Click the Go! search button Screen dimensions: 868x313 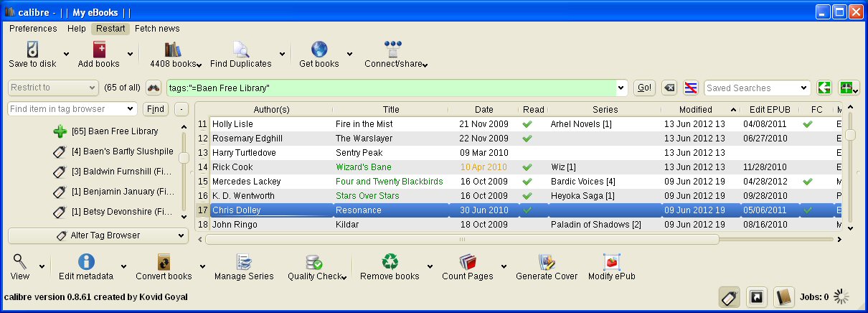644,88
